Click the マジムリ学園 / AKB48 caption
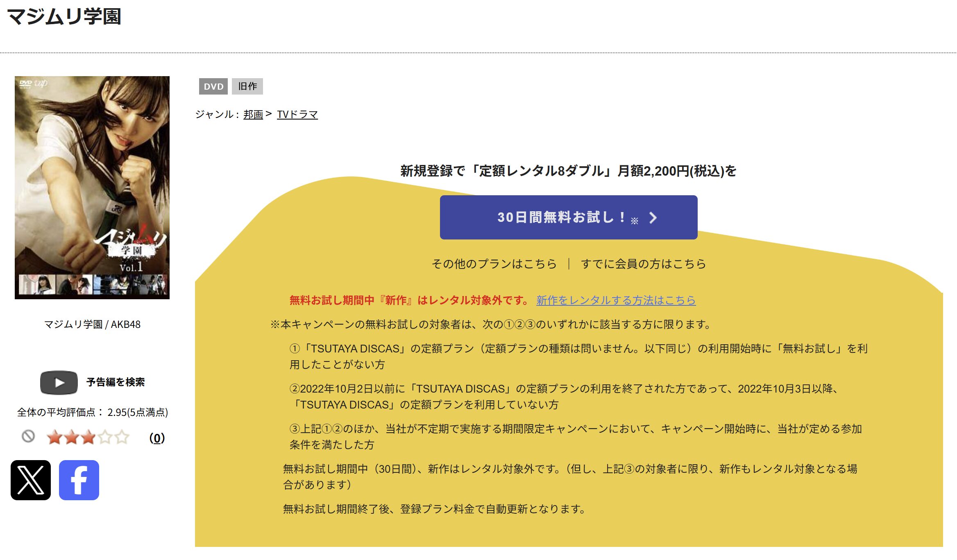This screenshot has width=957, height=560. tap(92, 325)
